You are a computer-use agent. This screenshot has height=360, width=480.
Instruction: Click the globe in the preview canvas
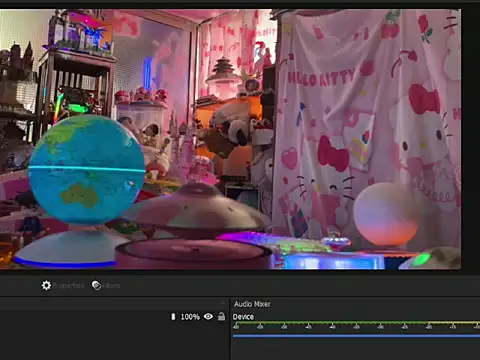87,169
